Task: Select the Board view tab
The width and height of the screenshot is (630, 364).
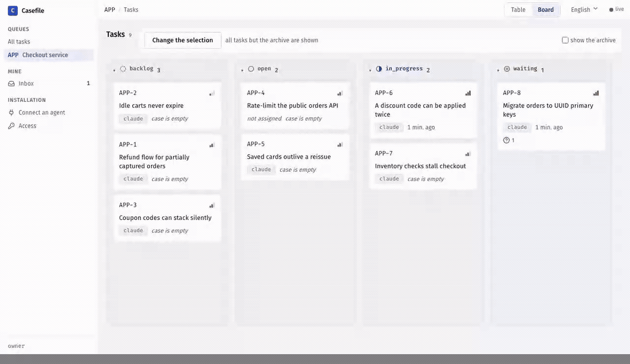Action: point(545,10)
